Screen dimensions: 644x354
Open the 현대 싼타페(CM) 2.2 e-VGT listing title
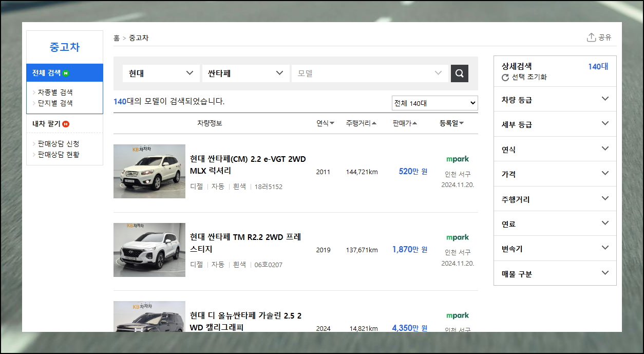pos(248,165)
